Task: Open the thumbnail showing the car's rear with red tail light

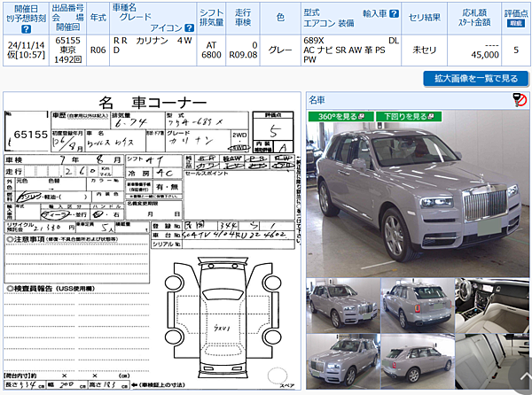Action: (x=418, y=306)
